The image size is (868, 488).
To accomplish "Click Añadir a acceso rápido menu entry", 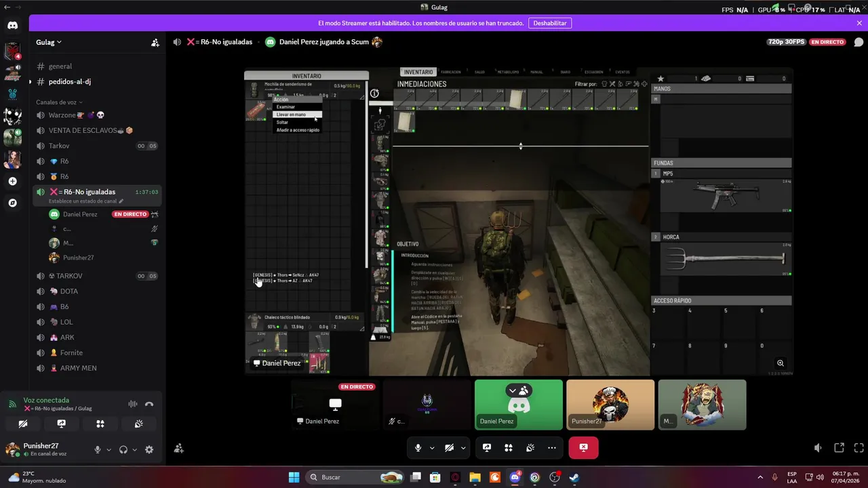I will click(298, 130).
